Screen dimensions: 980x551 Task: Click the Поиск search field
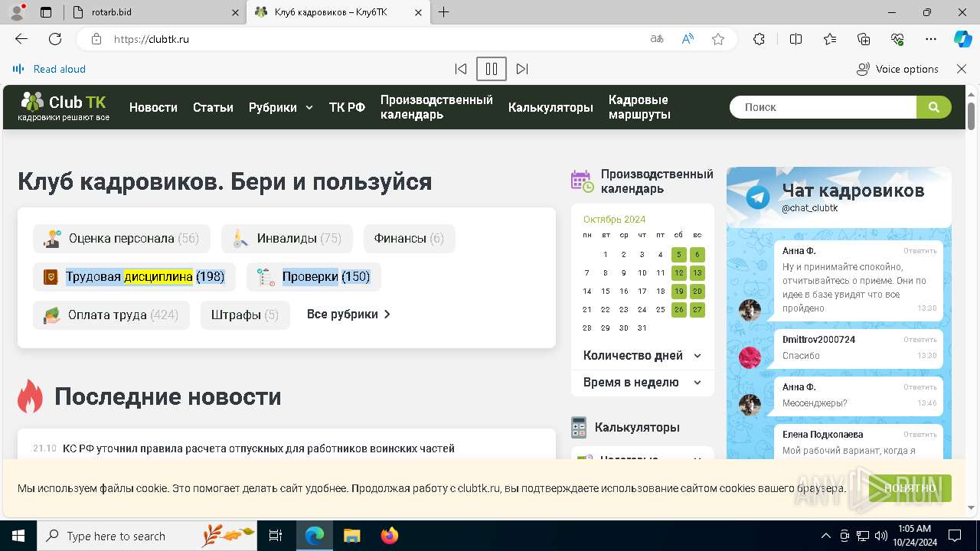(x=823, y=107)
